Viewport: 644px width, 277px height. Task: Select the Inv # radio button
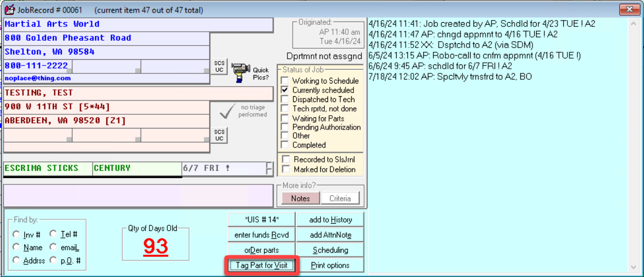pyautogui.click(x=16, y=234)
